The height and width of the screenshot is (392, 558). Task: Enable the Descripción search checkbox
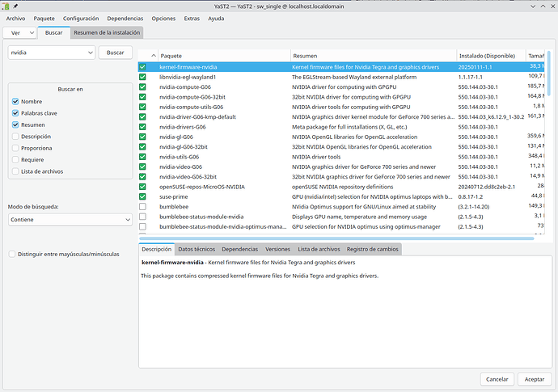(x=16, y=137)
